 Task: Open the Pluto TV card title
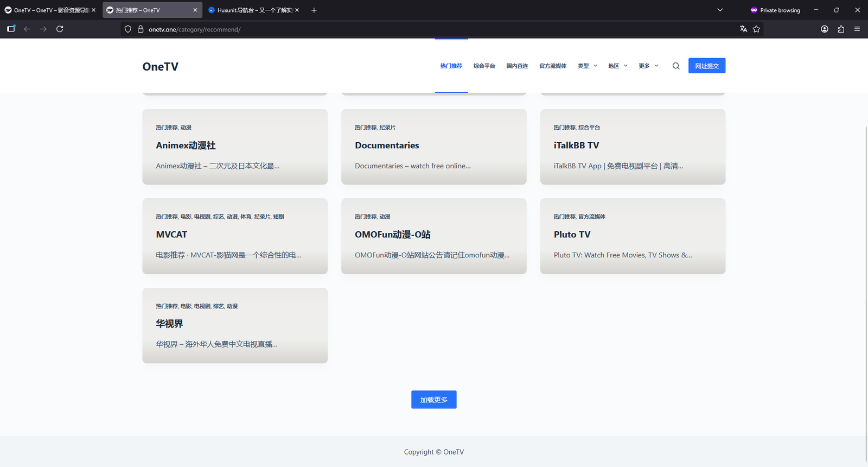coord(572,235)
